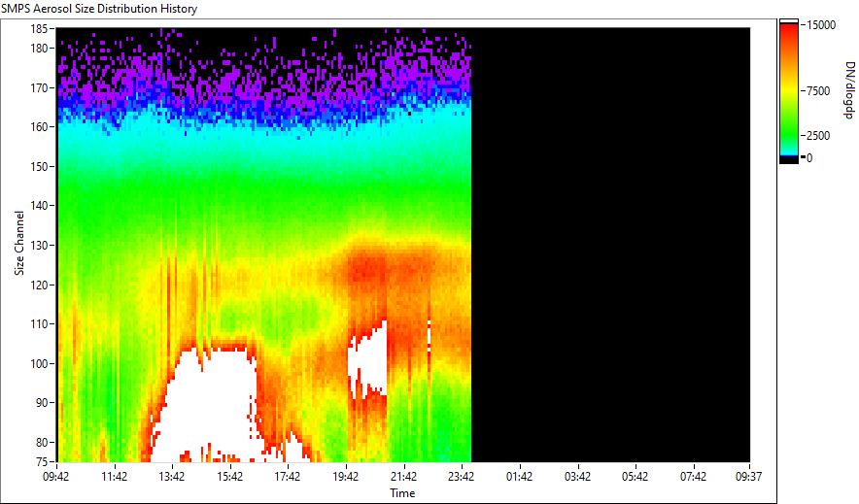Click the 09:37 time axis end label

(x=748, y=477)
